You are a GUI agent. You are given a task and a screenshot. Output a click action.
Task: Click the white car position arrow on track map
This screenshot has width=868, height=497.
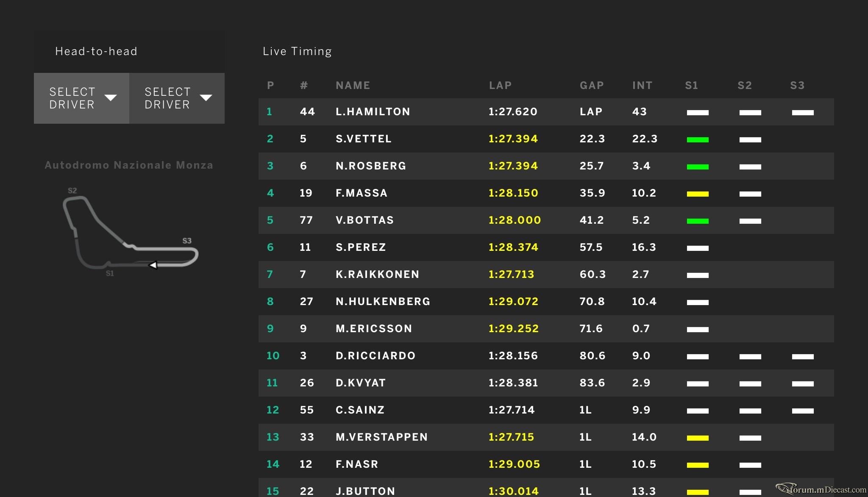(x=153, y=265)
